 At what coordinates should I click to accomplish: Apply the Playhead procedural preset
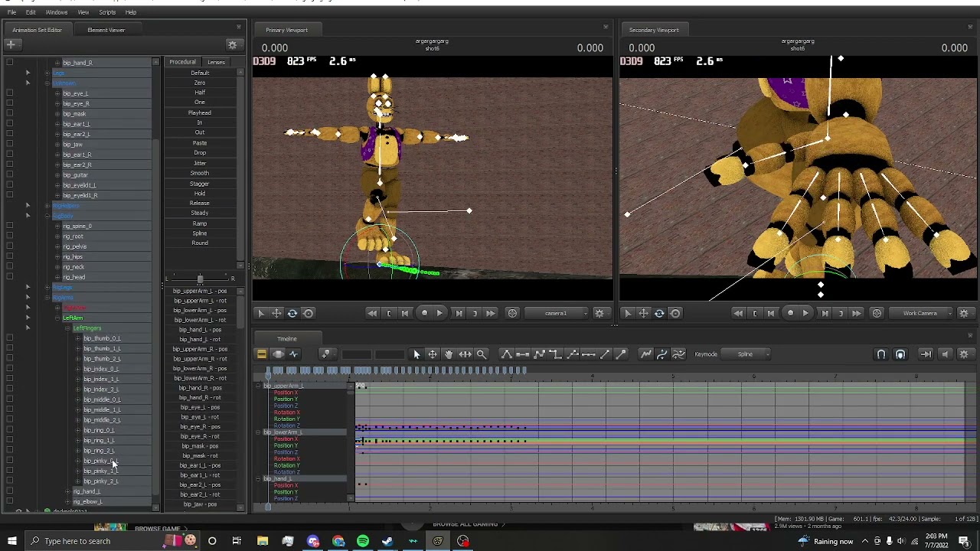(x=200, y=113)
